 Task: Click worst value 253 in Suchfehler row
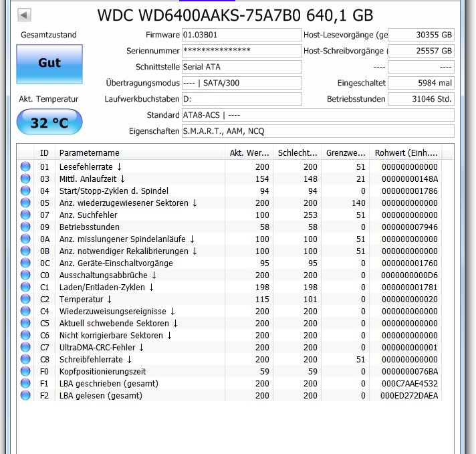coord(310,215)
